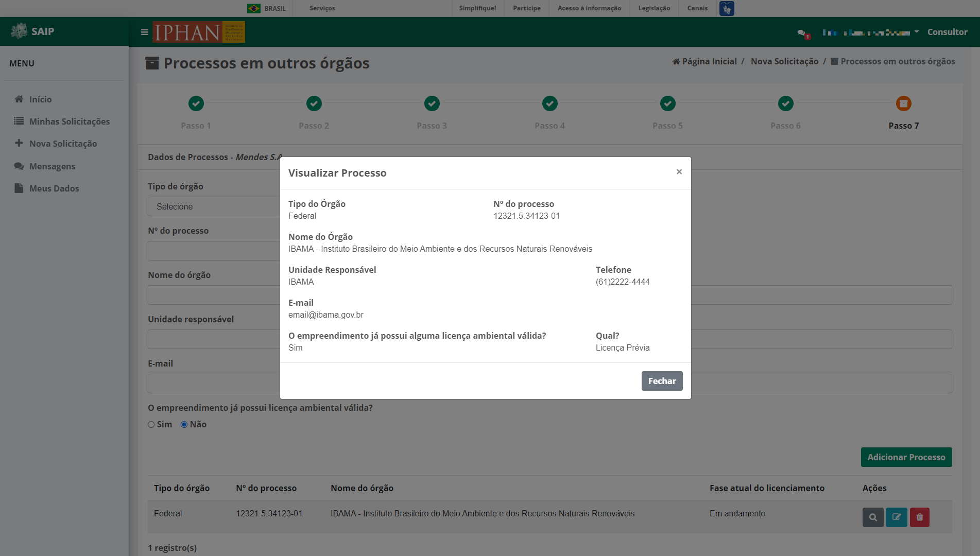This screenshot has width=980, height=556.
Task: Click the accessibility Libras icon
Action: 727,8
